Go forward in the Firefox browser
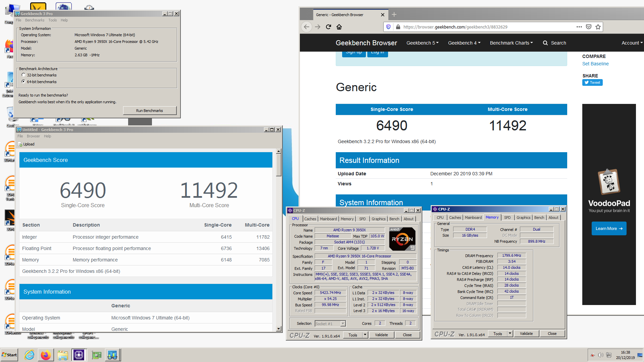The image size is (644, 362). click(318, 27)
